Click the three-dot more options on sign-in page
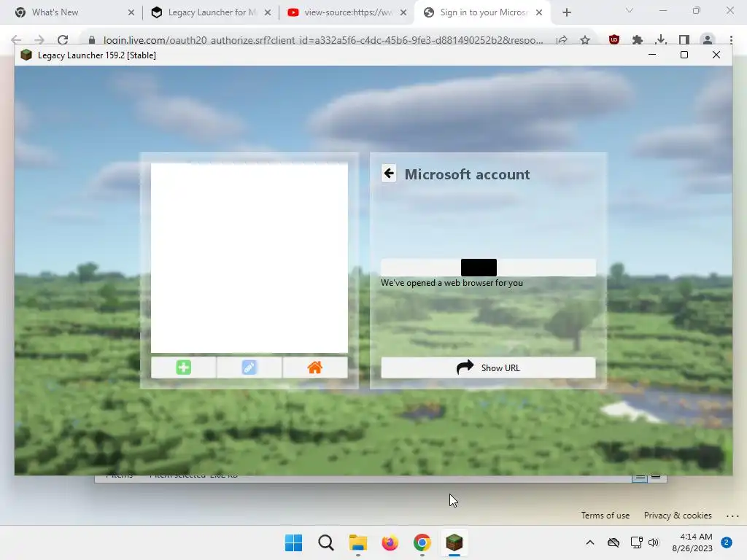747x560 pixels. point(732,516)
